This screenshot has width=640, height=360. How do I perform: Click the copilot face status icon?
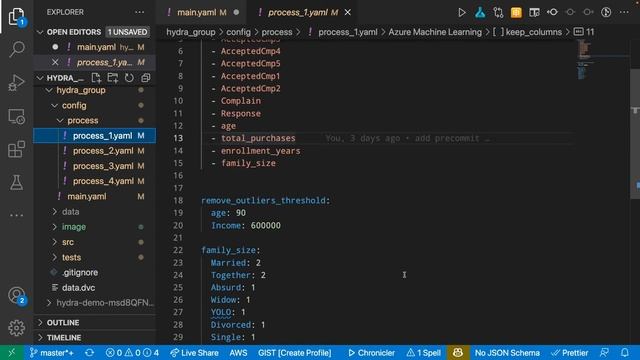[458, 353]
